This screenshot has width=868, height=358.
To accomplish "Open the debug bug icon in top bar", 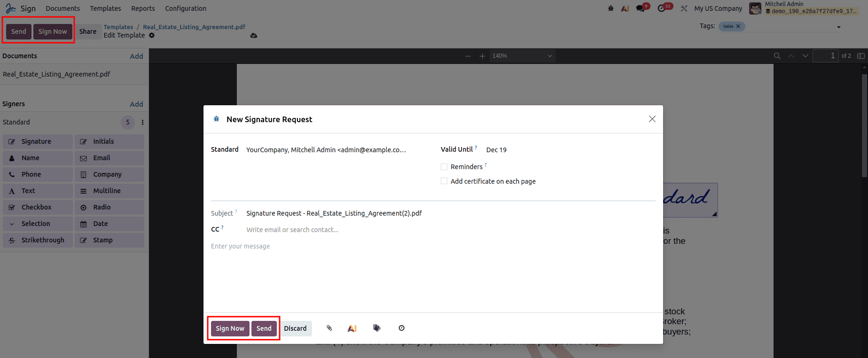I will [610, 8].
